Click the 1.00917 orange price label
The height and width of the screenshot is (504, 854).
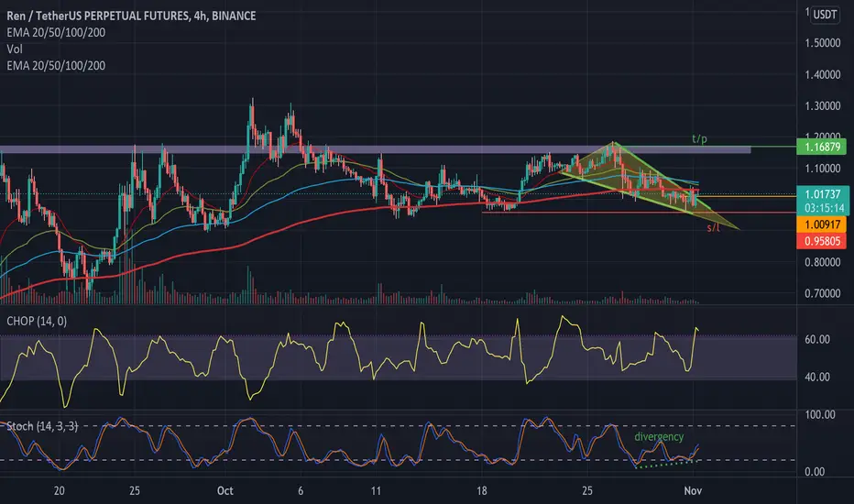click(x=822, y=225)
